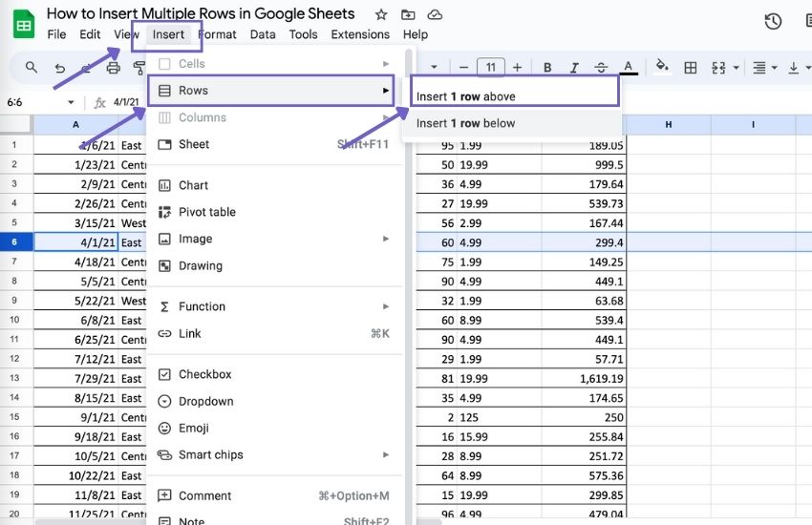Click the document title text
Viewport: 812px width, 525px height.
pos(201,14)
